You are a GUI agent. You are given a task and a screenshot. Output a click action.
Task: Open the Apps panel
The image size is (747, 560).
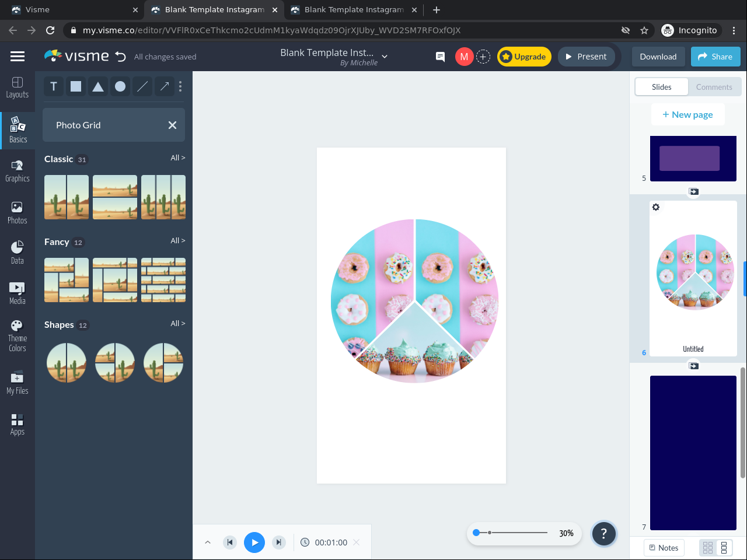point(18,424)
